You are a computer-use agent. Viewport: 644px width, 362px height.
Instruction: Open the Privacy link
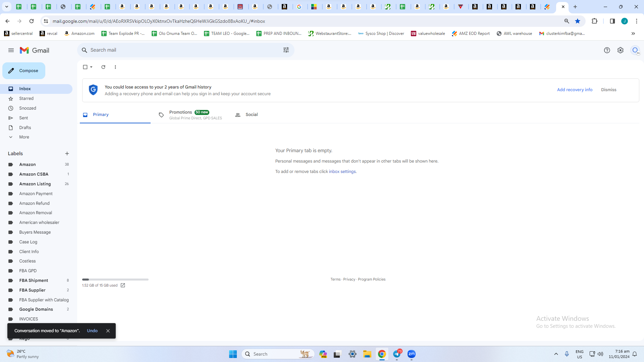(349, 280)
